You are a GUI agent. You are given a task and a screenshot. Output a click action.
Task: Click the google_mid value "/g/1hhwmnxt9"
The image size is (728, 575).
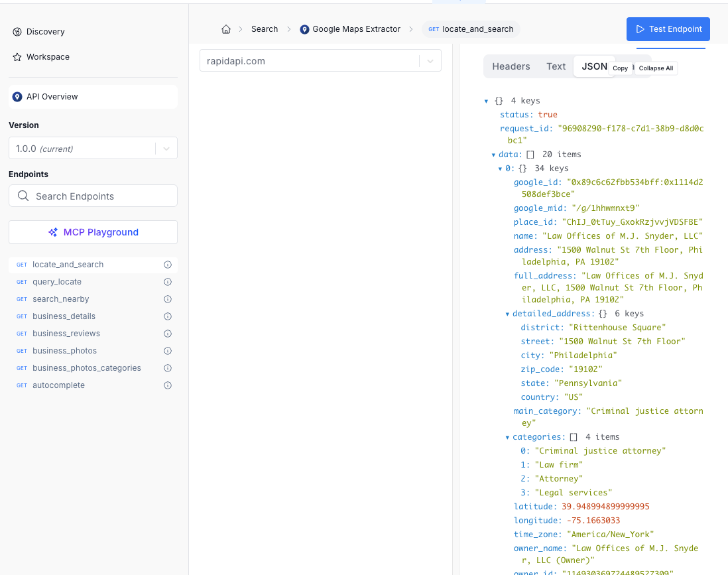point(605,208)
